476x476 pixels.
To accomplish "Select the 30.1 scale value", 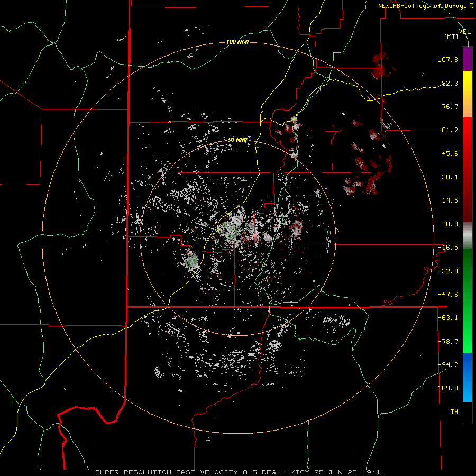I will [450, 177].
